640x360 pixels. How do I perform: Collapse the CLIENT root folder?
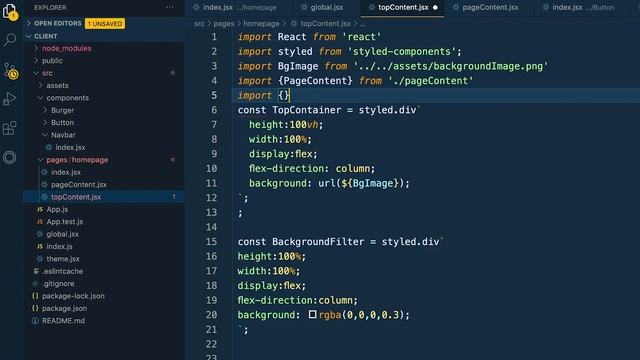tap(29, 36)
